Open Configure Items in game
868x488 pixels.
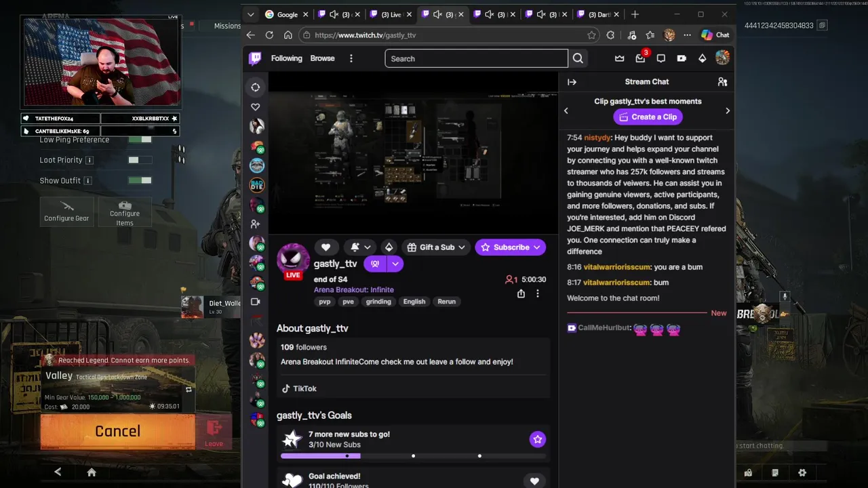[125, 213]
